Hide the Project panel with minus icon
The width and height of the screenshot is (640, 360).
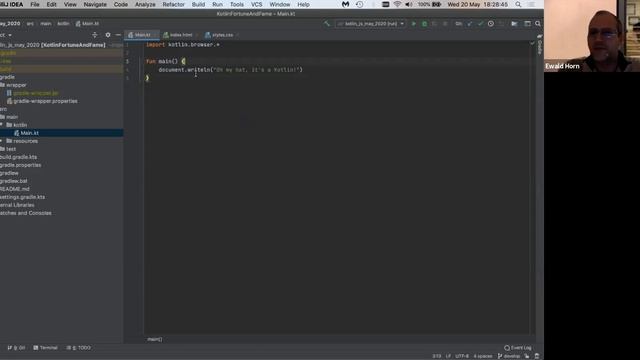pos(118,35)
